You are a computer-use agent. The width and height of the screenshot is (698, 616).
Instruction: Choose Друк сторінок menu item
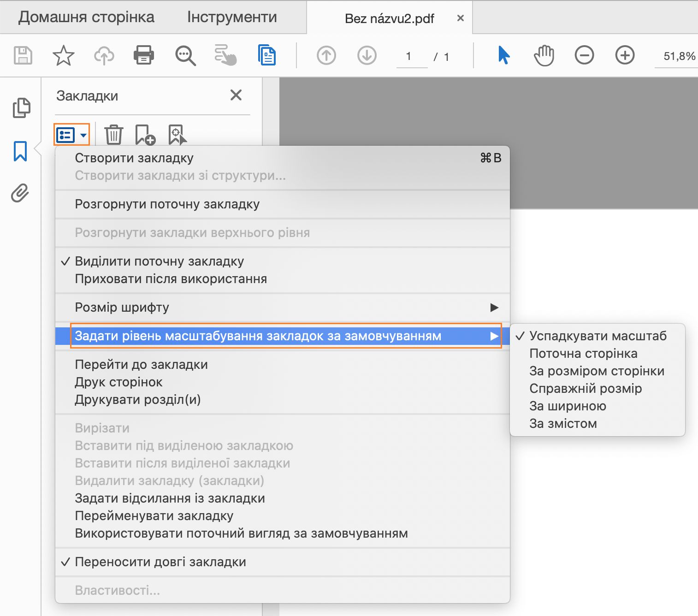282,382
